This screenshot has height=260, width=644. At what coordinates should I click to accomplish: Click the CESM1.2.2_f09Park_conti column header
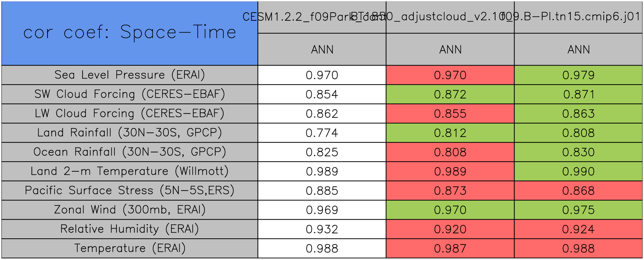click(x=322, y=17)
